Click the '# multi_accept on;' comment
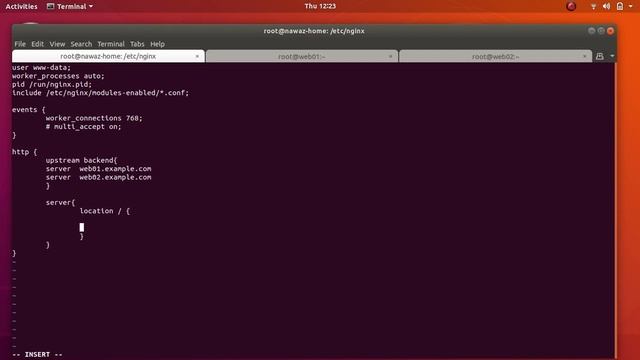The image size is (640, 360). coord(83,127)
